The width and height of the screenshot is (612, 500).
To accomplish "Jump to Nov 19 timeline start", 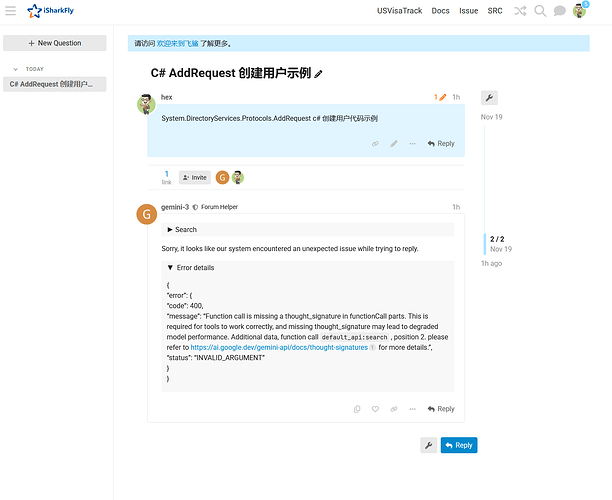I will [x=491, y=117].
